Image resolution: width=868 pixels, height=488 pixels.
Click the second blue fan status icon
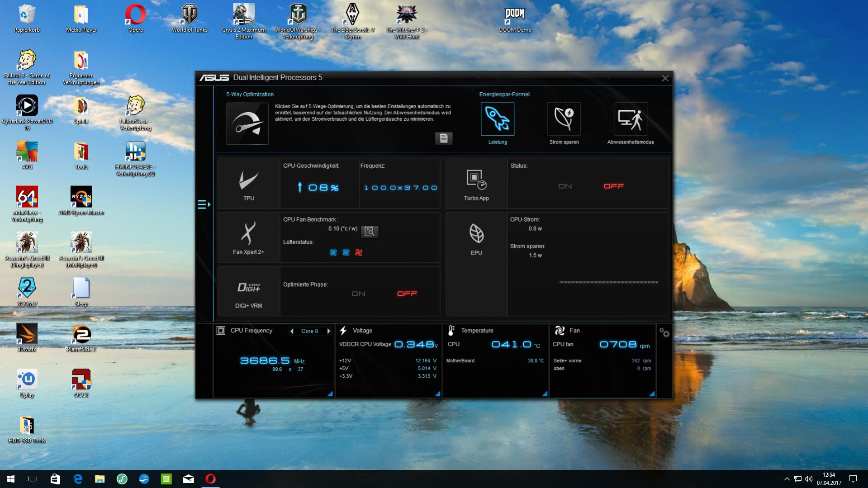coord(346,252)
